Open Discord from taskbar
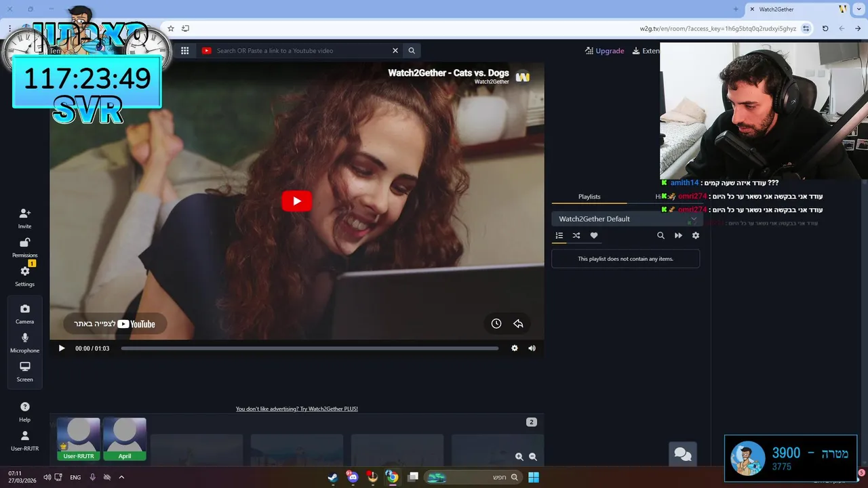The image size is (868, 488). [353, 477]
